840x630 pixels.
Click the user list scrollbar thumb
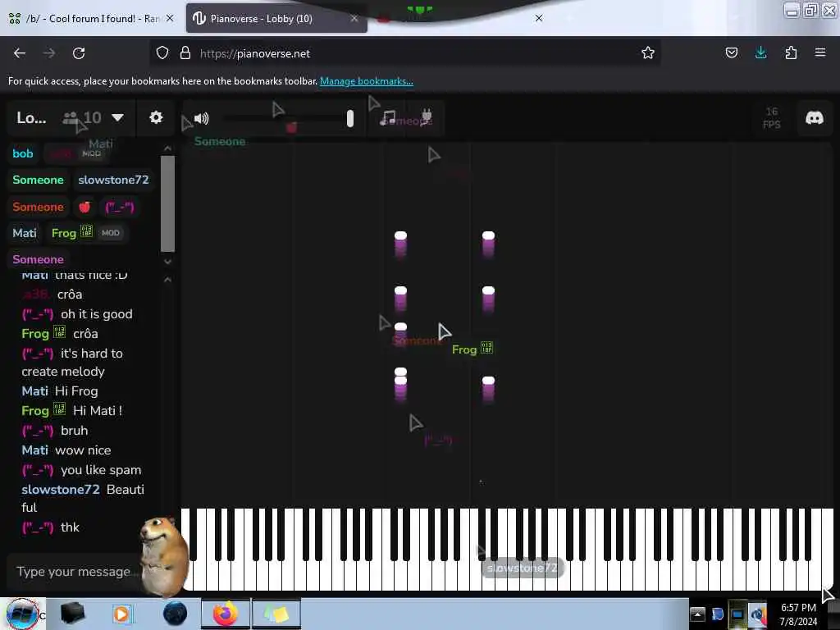(167, 203)
